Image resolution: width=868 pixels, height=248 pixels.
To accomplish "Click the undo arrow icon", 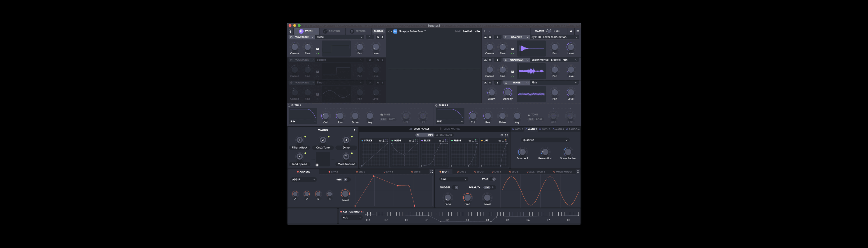I will (485, 31).
